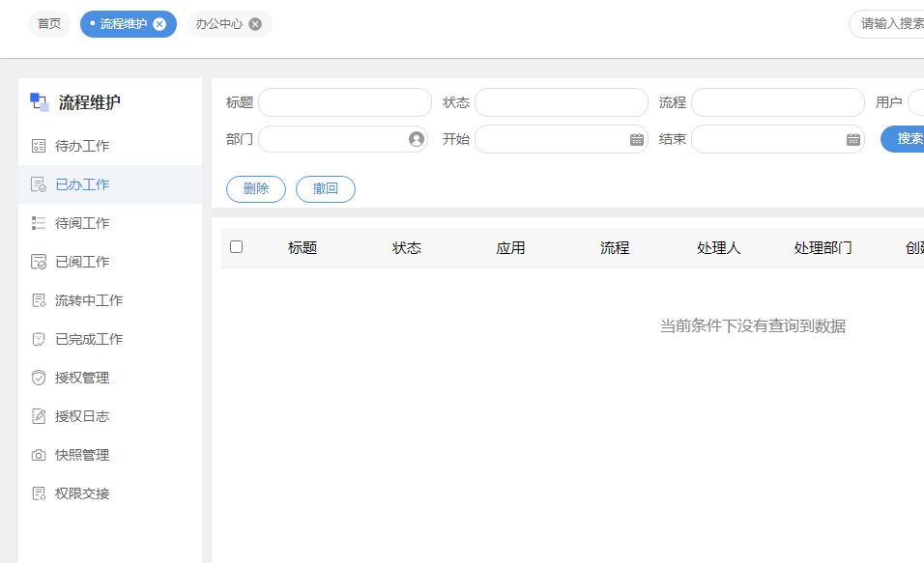Click the 待阅工作 list icon
The width and height of the screenshot is (924, 563).
coord(39,223)
